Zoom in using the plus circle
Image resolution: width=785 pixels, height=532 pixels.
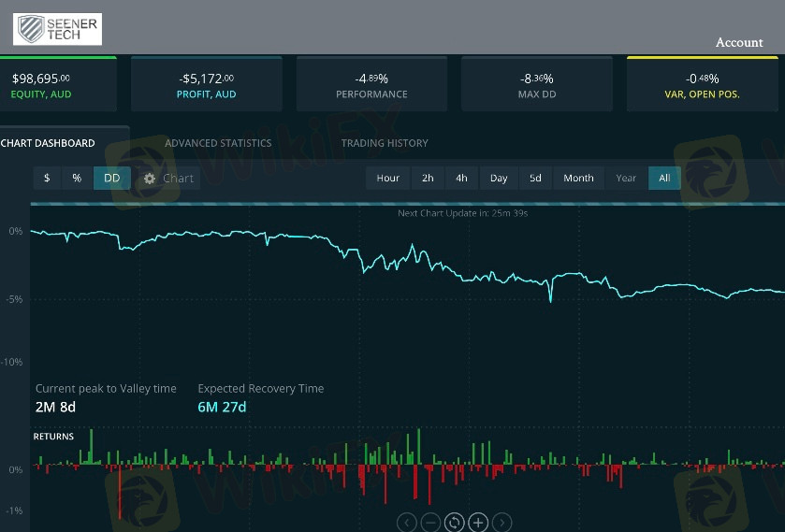(x=478, y=523)
